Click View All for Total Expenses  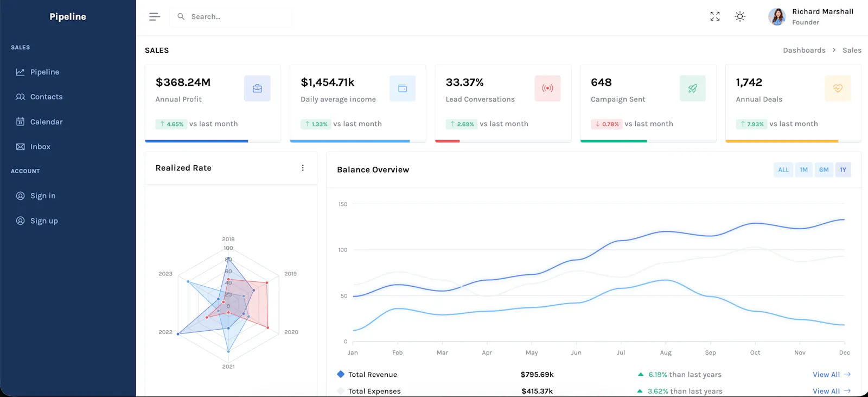click(832, 391)
